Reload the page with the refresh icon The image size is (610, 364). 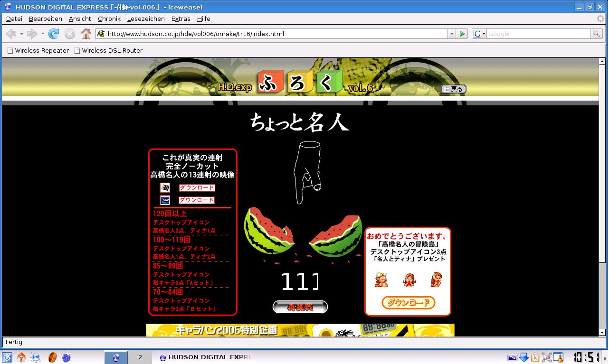point(54,34)
